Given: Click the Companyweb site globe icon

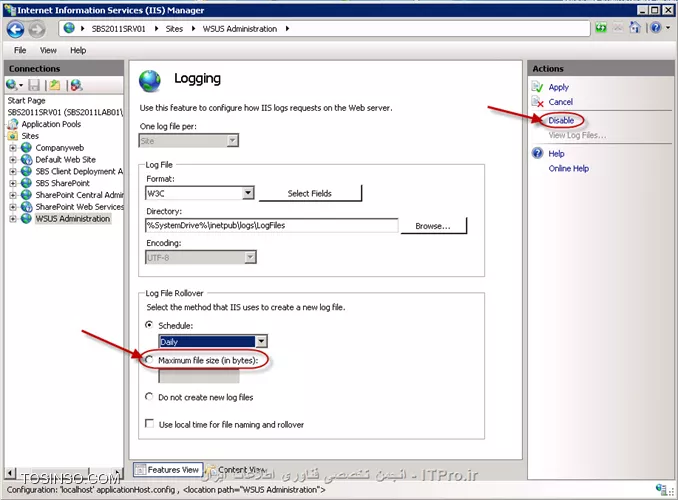Looking at the screenshot, I should pos(26,148).
